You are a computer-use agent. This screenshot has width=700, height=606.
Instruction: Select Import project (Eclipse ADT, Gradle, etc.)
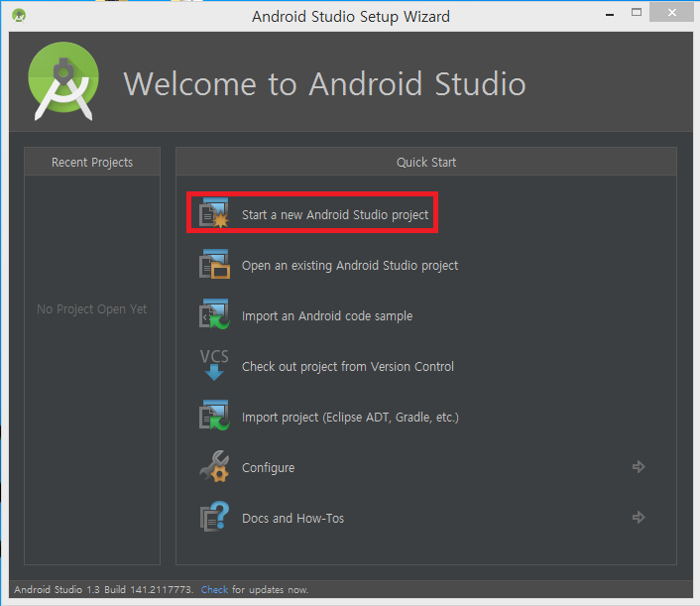(350, 418)
